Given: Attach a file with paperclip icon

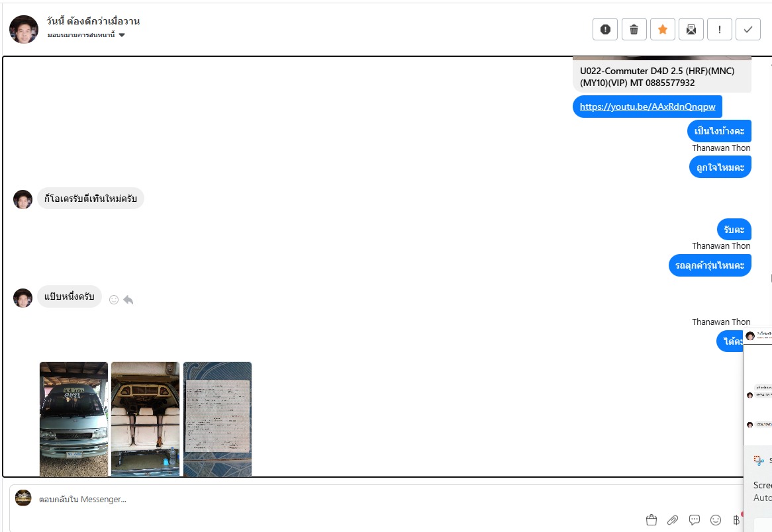Looking at the screenshot, I should (x=673, y=519).
